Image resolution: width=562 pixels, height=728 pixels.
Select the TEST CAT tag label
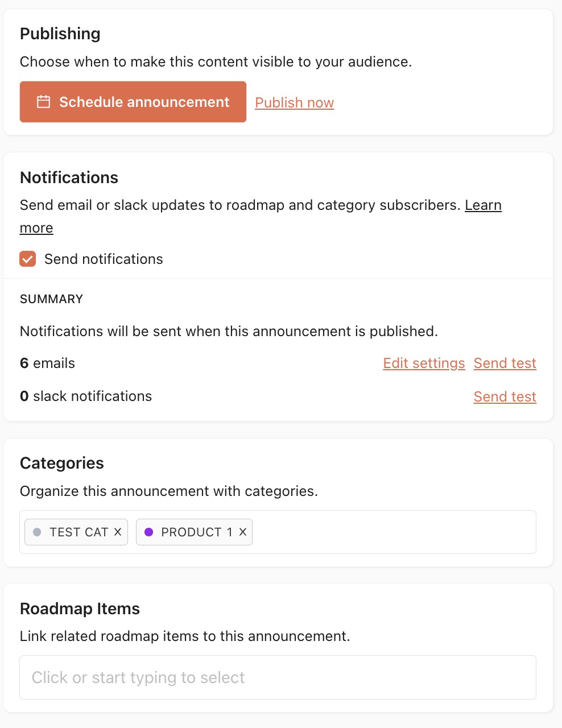point(78,532)
